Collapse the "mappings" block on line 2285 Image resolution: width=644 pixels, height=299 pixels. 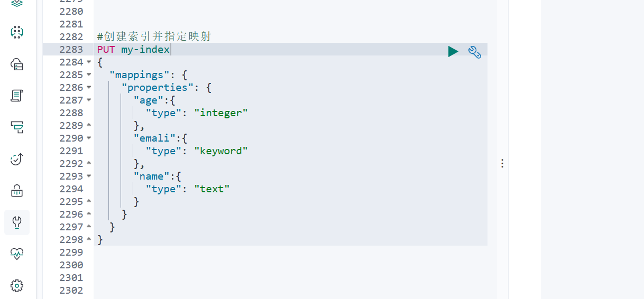coord(89,75)
